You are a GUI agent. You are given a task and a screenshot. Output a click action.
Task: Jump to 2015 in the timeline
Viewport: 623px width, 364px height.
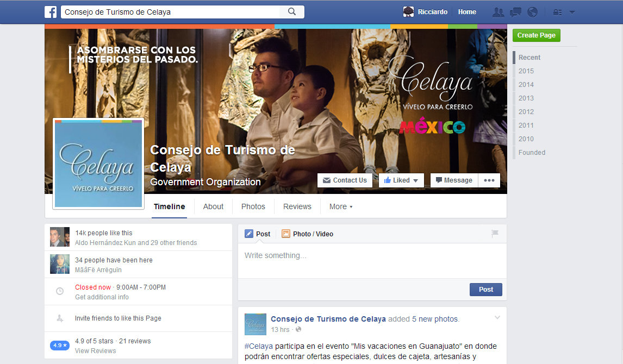click(x=526, y=71)
